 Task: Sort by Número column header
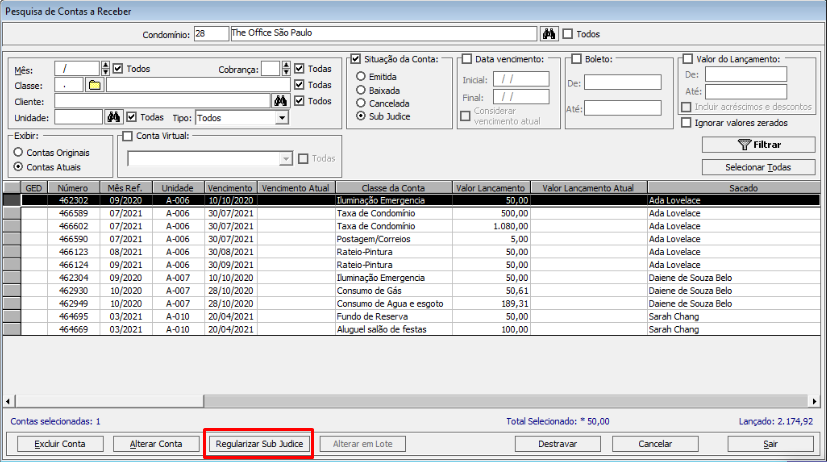click(x=73, y=188)
